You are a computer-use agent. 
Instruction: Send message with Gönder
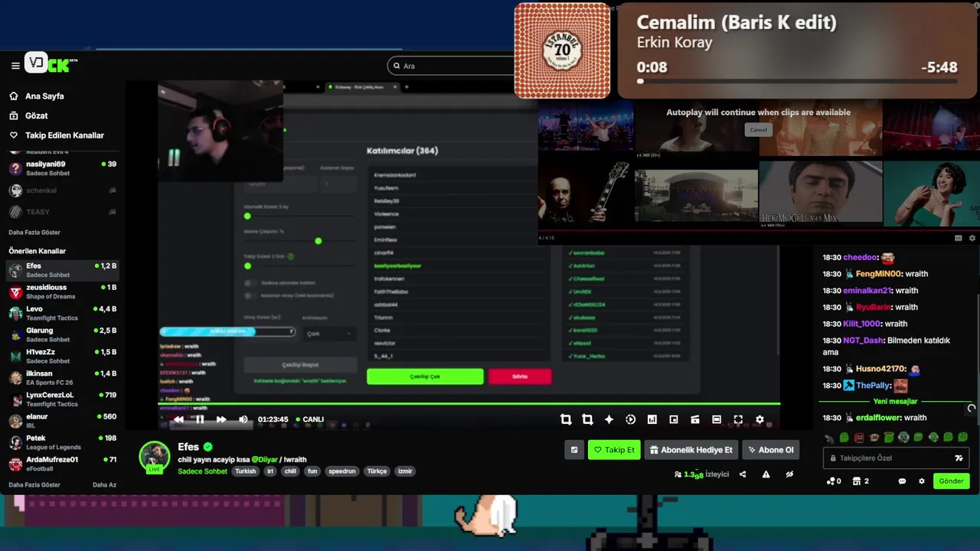951,481
